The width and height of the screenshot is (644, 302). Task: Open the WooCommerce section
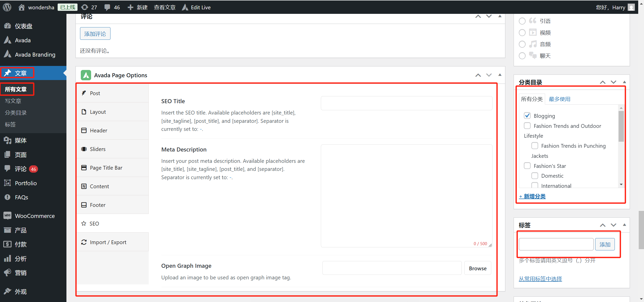point(34,216)
